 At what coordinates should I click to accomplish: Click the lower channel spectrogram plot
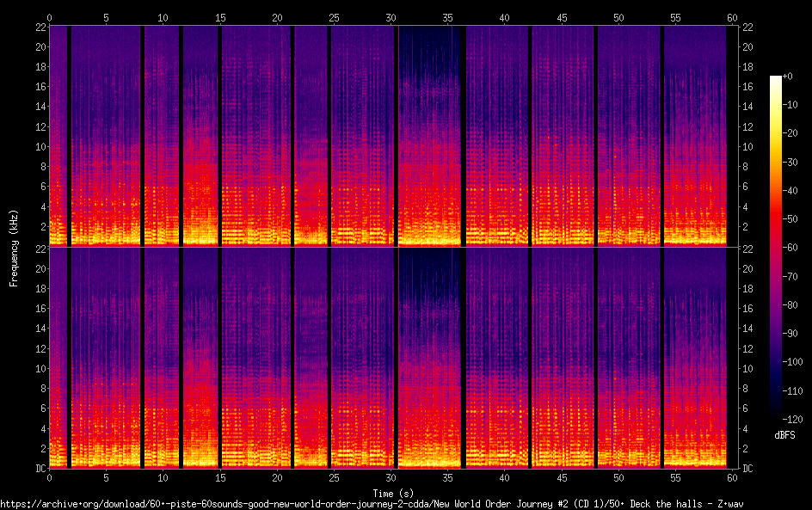coord(394,358)
